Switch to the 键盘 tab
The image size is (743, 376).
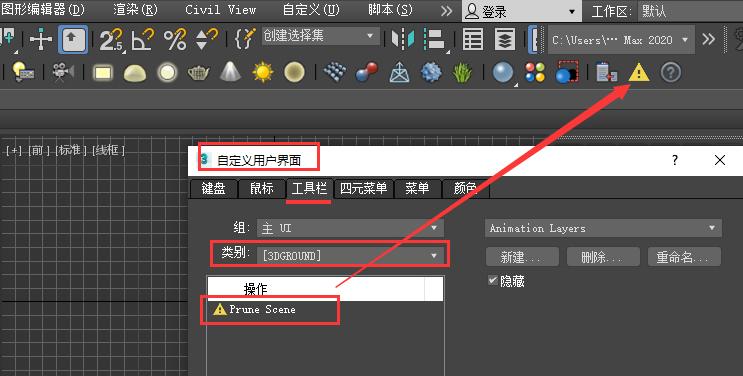[213, 189]
